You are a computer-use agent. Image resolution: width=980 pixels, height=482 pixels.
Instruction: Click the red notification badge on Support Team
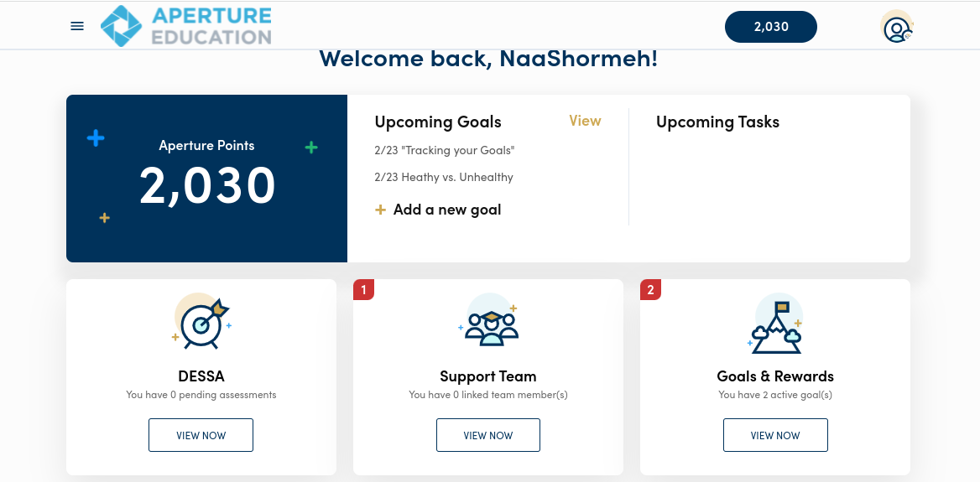coord(364,290)
